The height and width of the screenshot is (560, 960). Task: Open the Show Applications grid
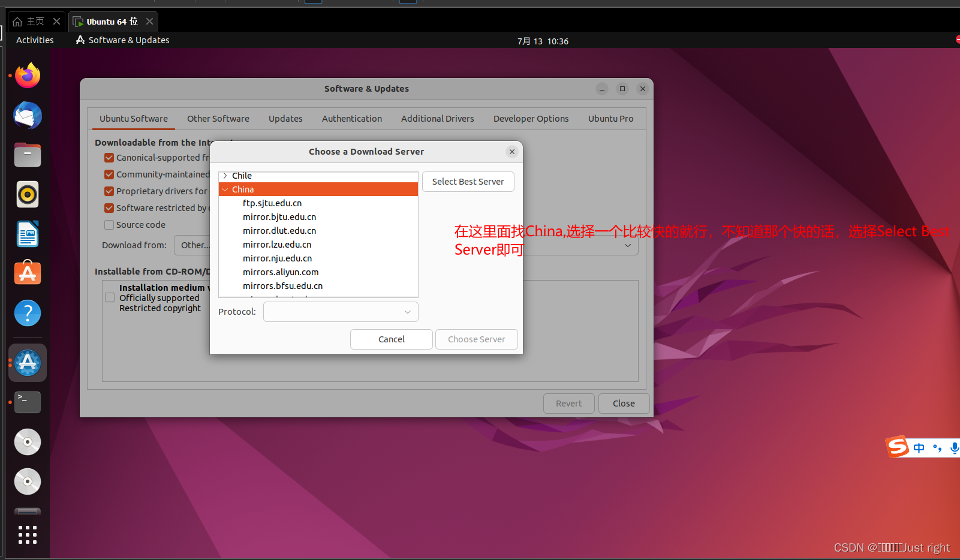point(27,534)
